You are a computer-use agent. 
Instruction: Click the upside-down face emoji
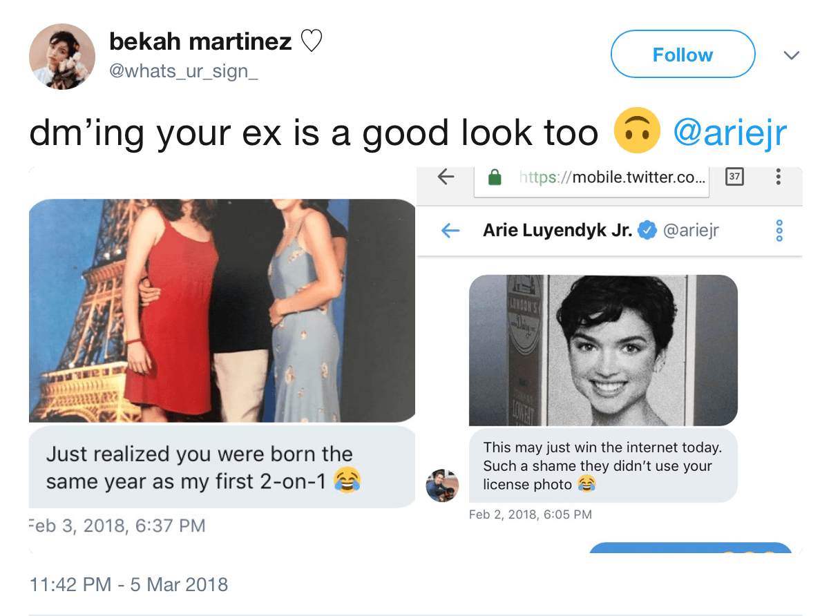(x=637, y=133)
